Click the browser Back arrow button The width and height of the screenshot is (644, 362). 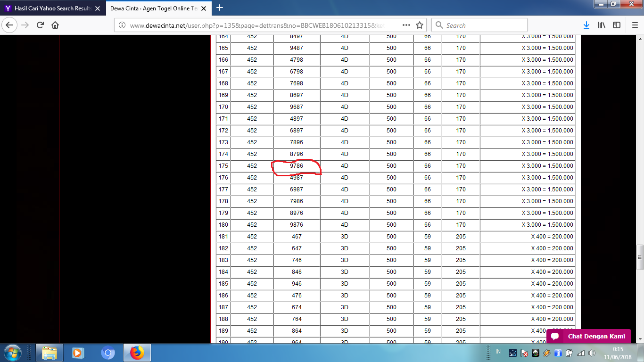tap(10, 25)
